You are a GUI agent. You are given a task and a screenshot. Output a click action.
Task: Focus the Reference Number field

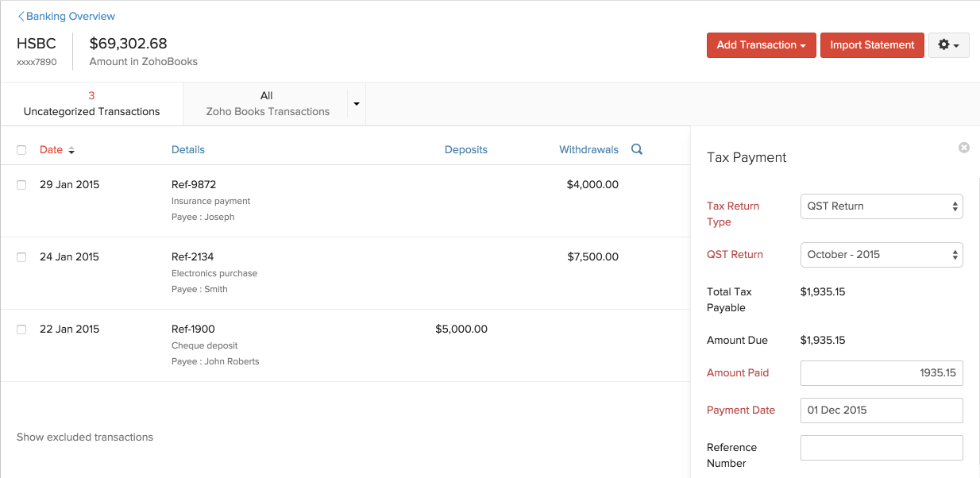click(x=881, y=448)
